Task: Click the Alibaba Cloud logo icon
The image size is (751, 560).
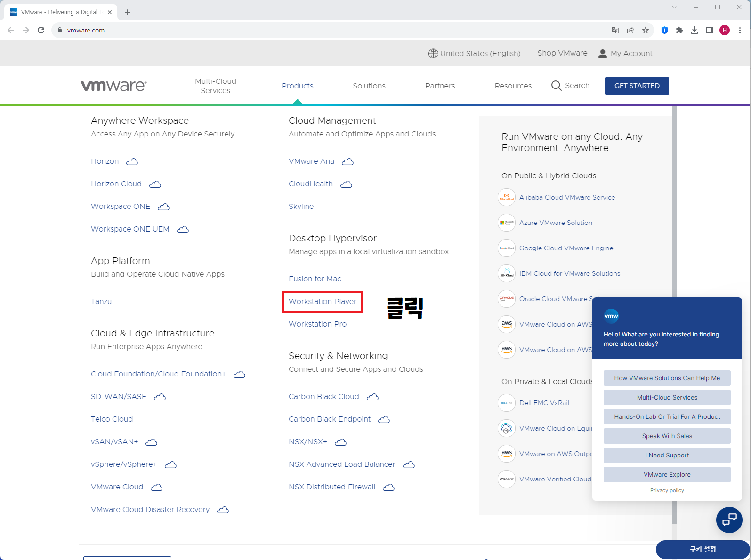Action: coord(507,197)
